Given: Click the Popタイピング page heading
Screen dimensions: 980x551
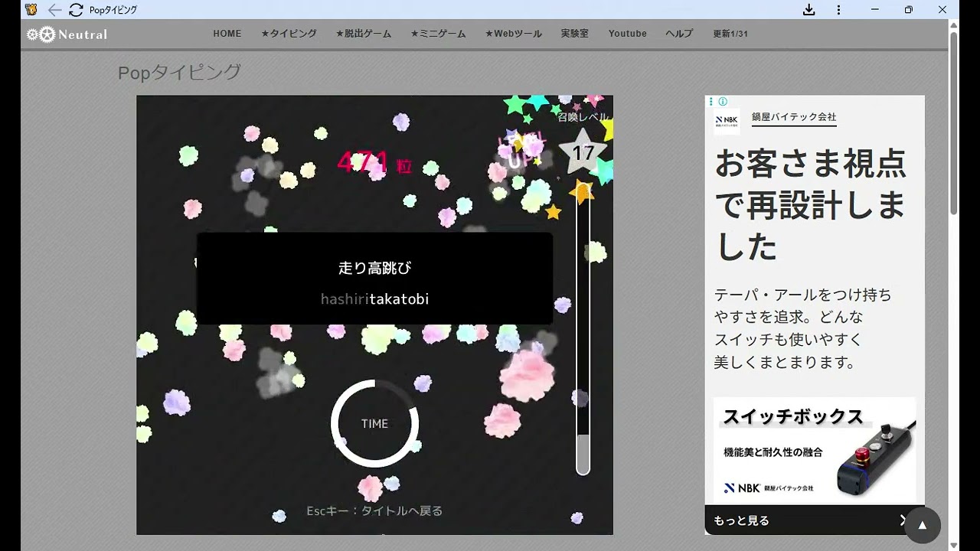Looking at the screenshot, I should pyautogui.click(x=179, y=73).
